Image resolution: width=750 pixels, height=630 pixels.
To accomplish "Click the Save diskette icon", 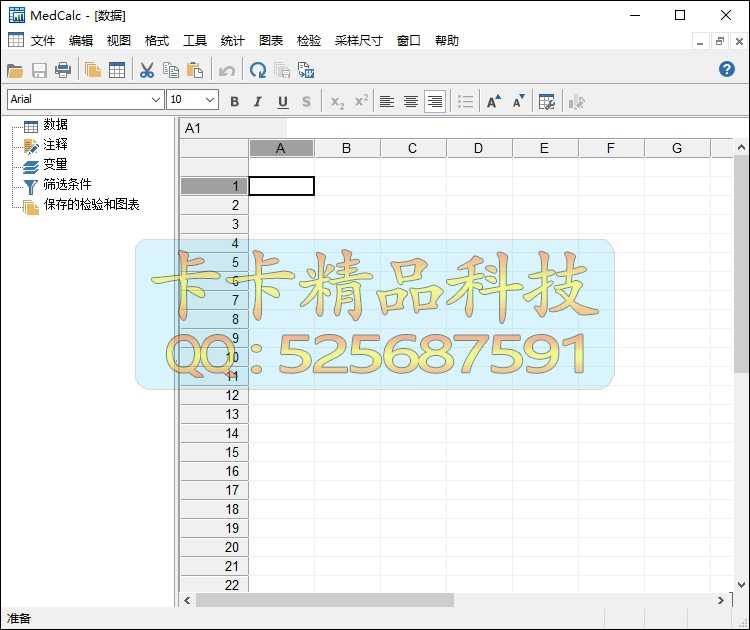I will click(39, 71).
